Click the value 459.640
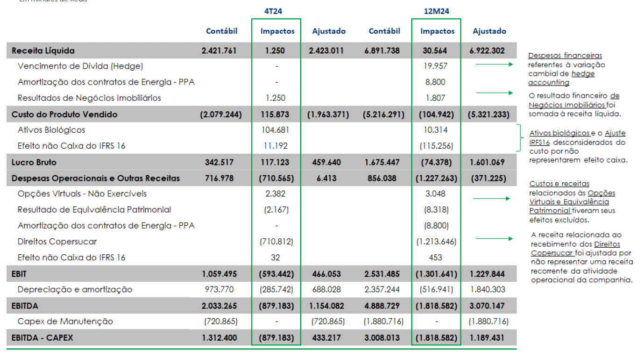This screenshot has width=644, height=358. click(x=326, y=163)
